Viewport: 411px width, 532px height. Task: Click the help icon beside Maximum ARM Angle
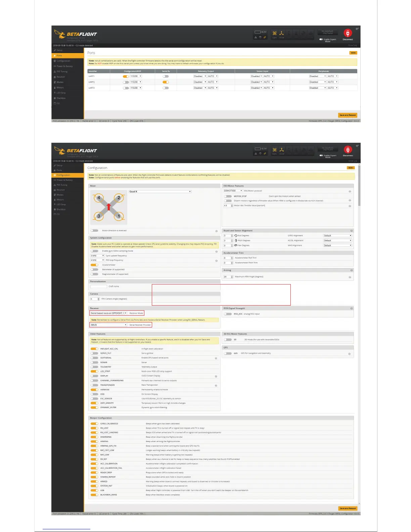tap(350, 277)
